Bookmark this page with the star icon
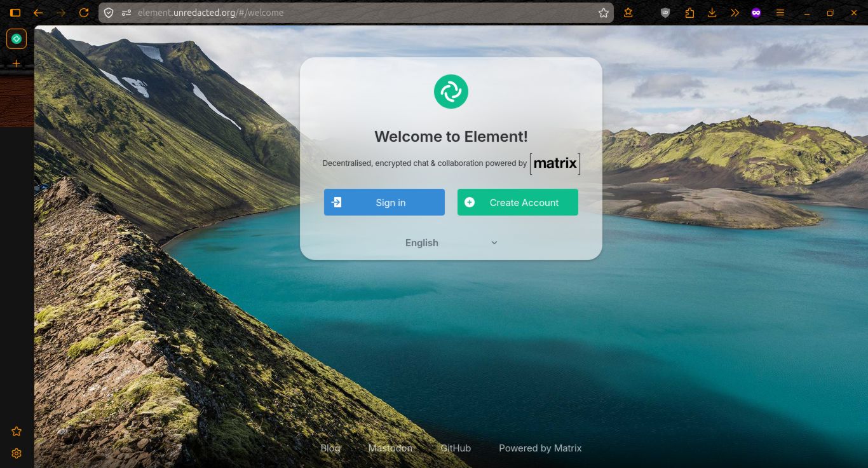The height and width of the screenshot is (468, 868). pyautogui.click(x=604, y=13)
